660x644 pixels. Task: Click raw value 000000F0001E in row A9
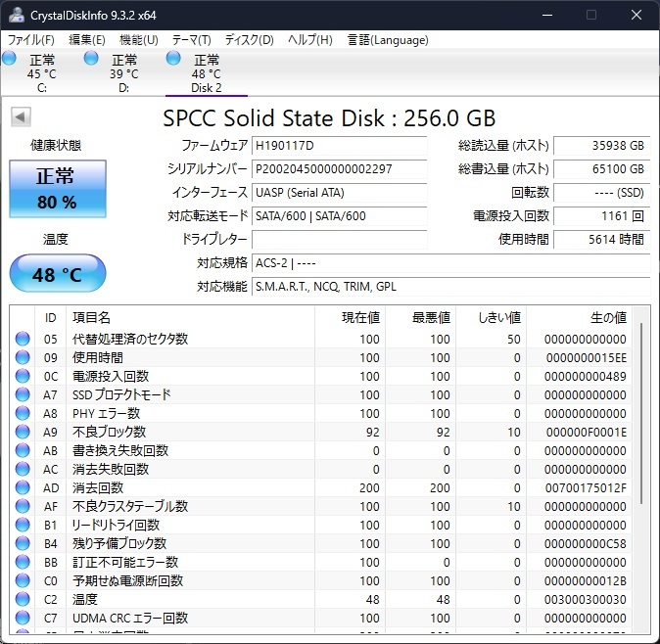pos(586,432)
